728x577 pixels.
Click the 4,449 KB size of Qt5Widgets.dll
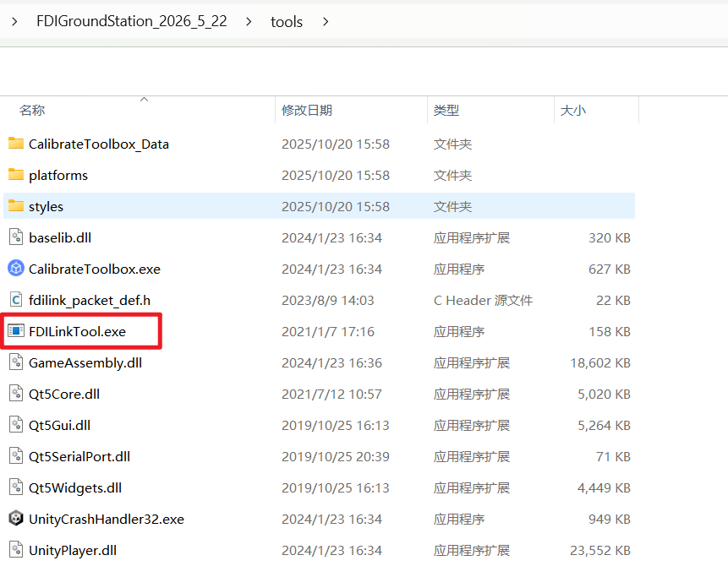tap(604, 488)
